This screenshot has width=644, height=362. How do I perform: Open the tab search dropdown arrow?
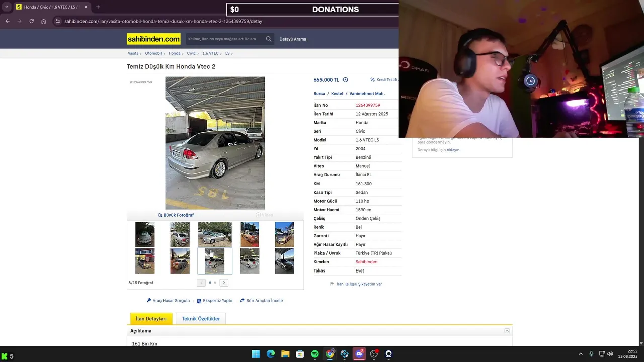(x=7, y=7)
